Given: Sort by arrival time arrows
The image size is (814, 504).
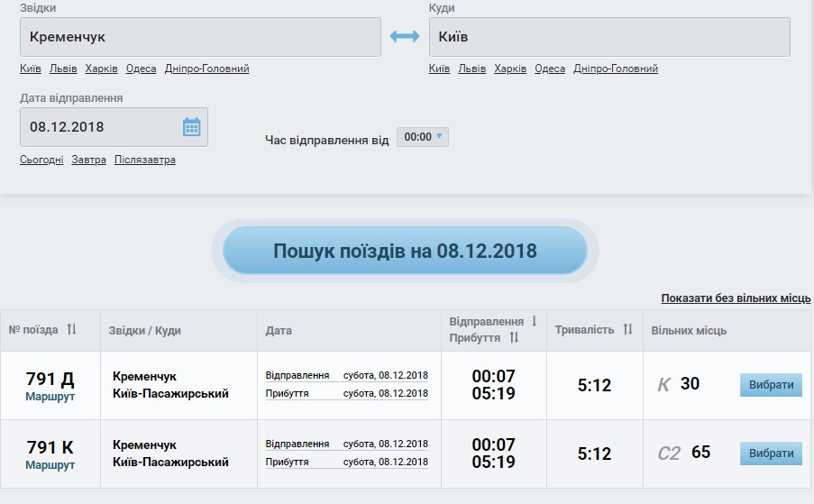Looking at the screenshot, I should (514, 338).
